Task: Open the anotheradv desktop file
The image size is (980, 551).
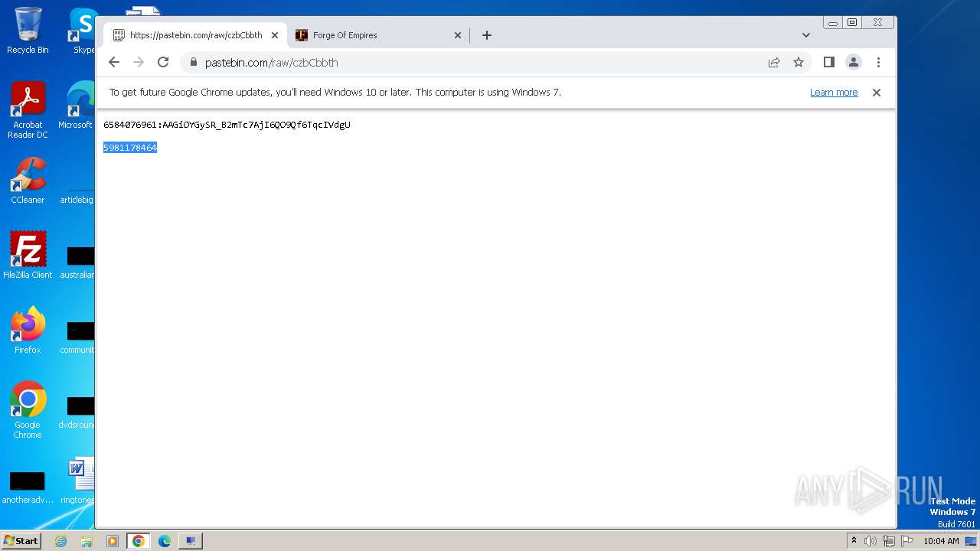Action: point(28,486)
